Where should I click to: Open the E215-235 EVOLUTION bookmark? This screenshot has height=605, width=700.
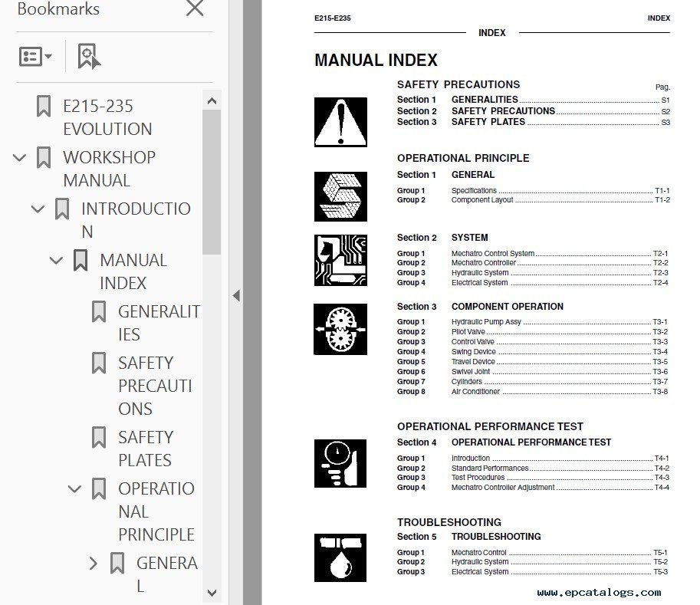pos(107,117)
